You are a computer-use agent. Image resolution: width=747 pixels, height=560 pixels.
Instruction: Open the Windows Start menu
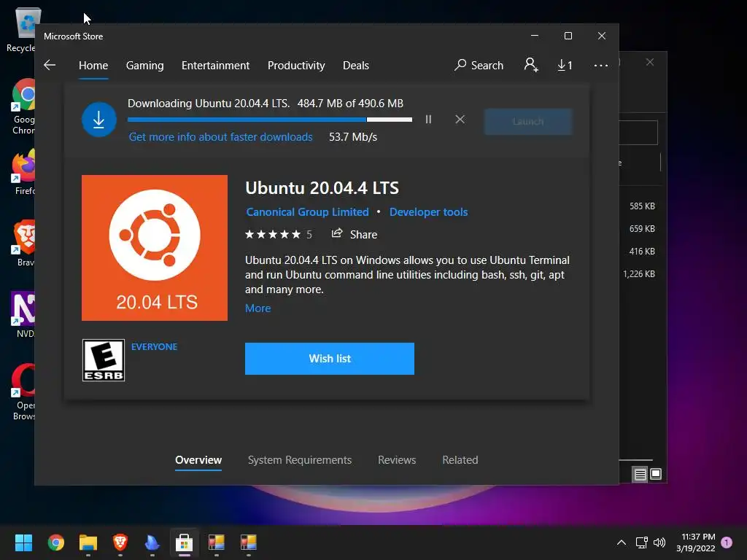[23, 542]
